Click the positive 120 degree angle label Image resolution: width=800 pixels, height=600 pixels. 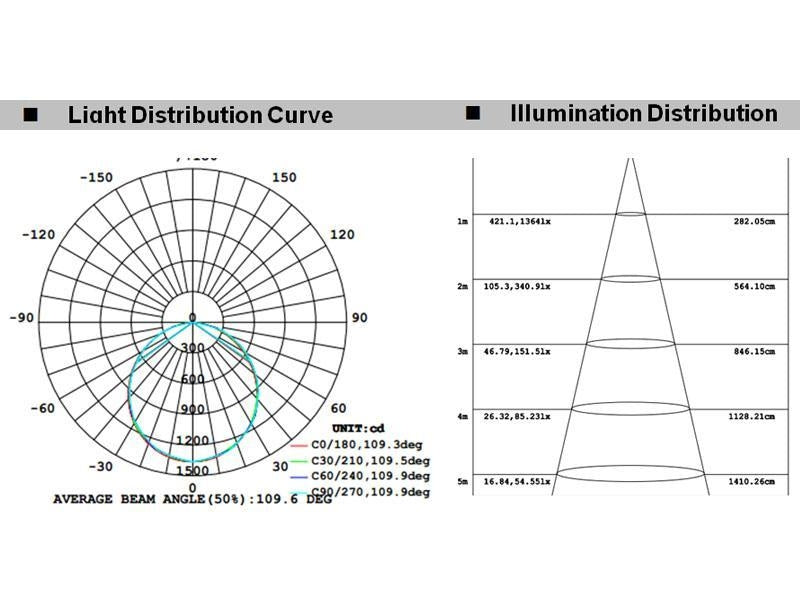coord(342,234)
